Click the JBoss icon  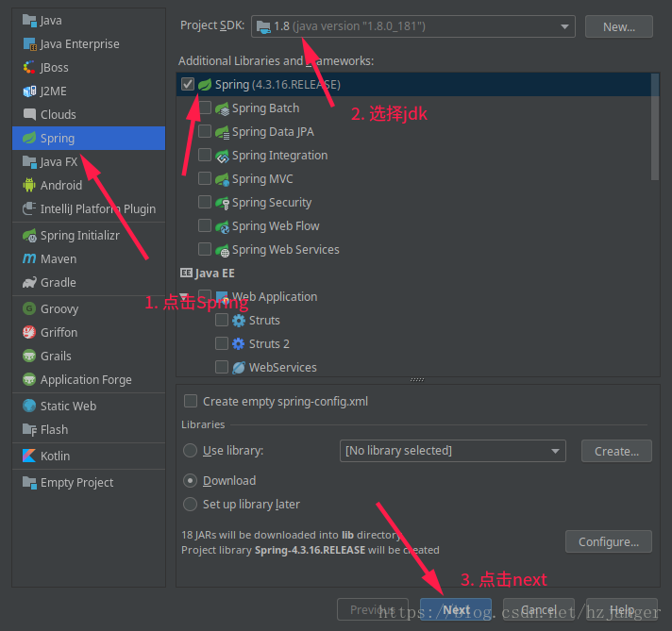click(x=29, y=67)
